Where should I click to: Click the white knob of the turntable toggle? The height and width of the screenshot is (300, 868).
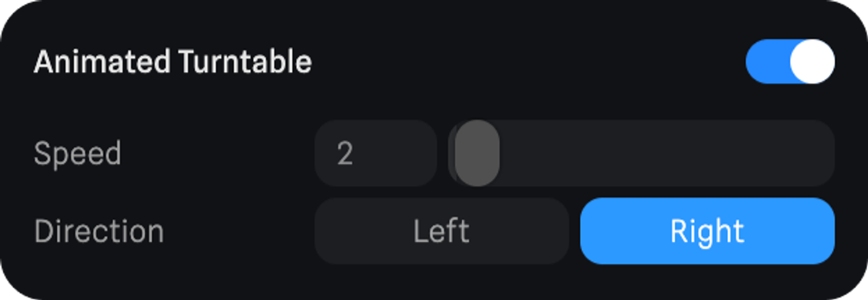pyautogui.click(x=812, y=61)
